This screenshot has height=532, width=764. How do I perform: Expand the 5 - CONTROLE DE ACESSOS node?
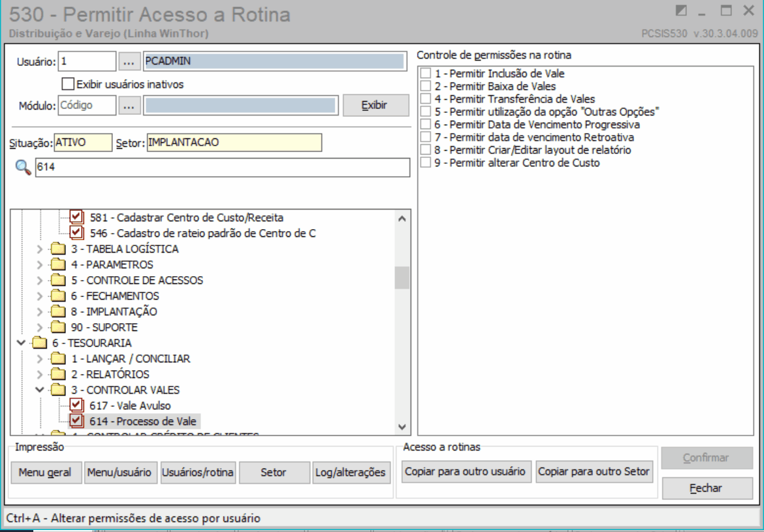tap(40, 281)
